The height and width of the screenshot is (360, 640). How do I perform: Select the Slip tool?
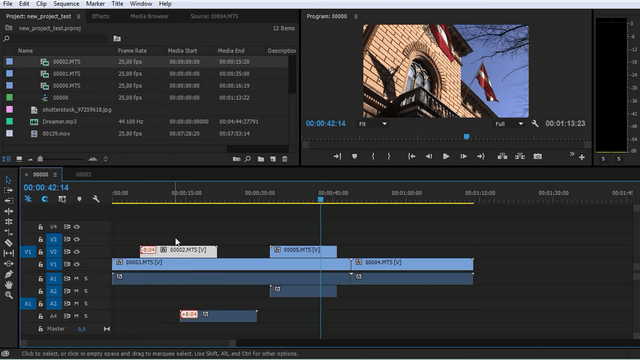pyautogui.click(x=9, y=253)
